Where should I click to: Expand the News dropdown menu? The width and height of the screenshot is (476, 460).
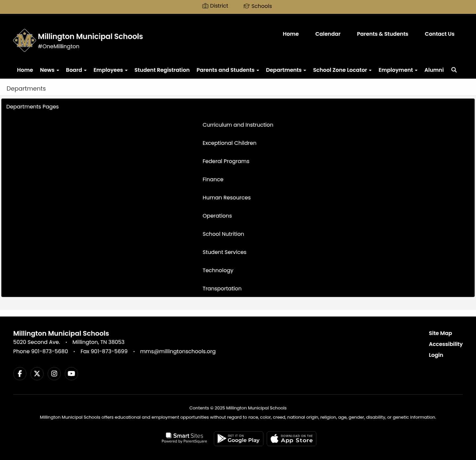coord(50,70)
